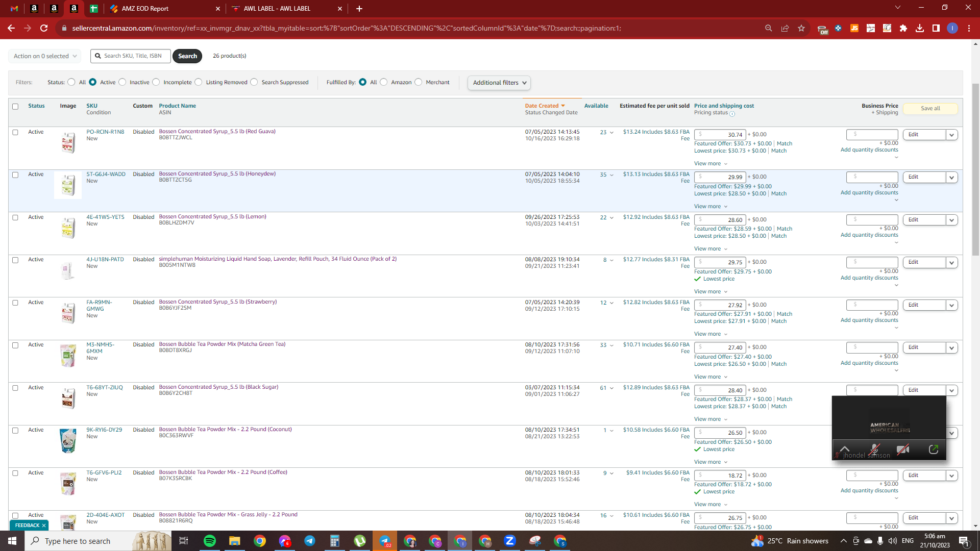Image resolution: width=980 pixels, height=551 pixels.
Task: Open the Edit dropdown arrow for Red Guava row
Action: pyautogui.click(x=951, y=135)
